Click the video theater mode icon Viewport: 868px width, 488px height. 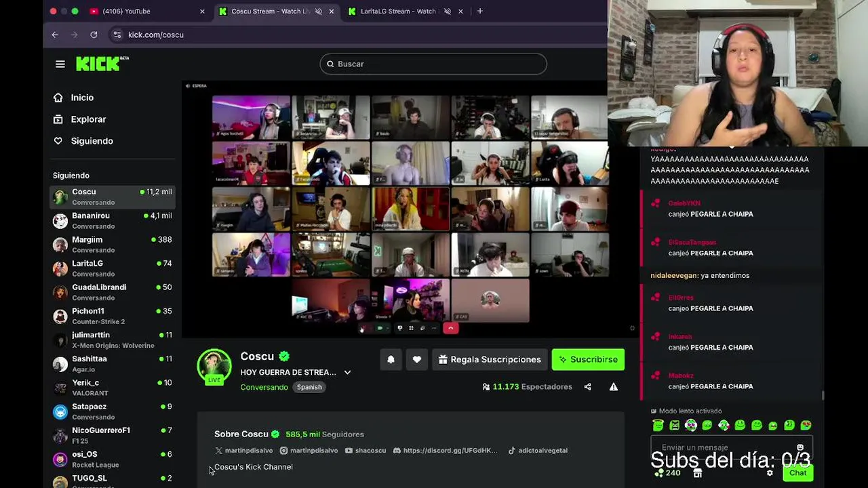632,329
